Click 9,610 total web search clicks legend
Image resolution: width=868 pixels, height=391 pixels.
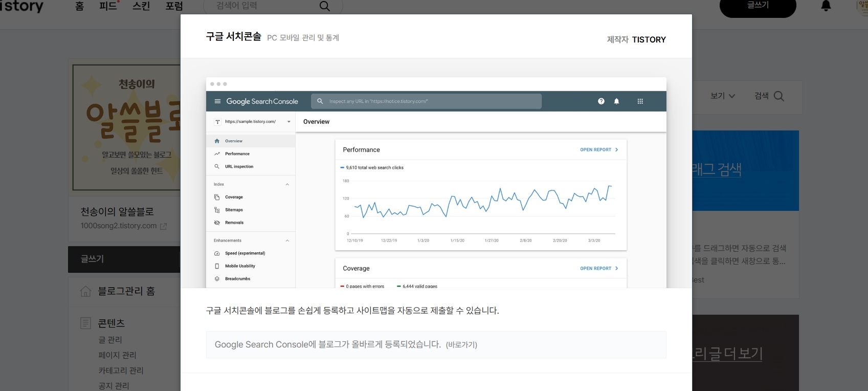point(372,167)
